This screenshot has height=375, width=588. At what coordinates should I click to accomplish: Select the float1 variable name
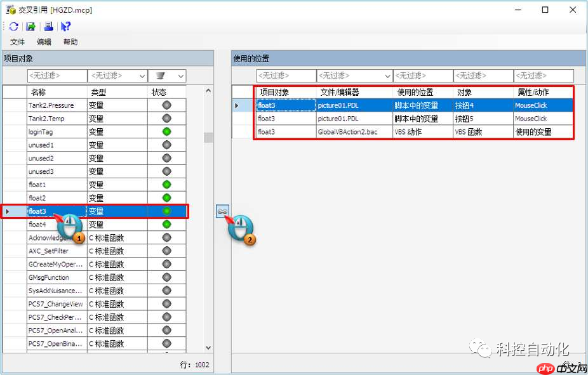pos(37,185)
